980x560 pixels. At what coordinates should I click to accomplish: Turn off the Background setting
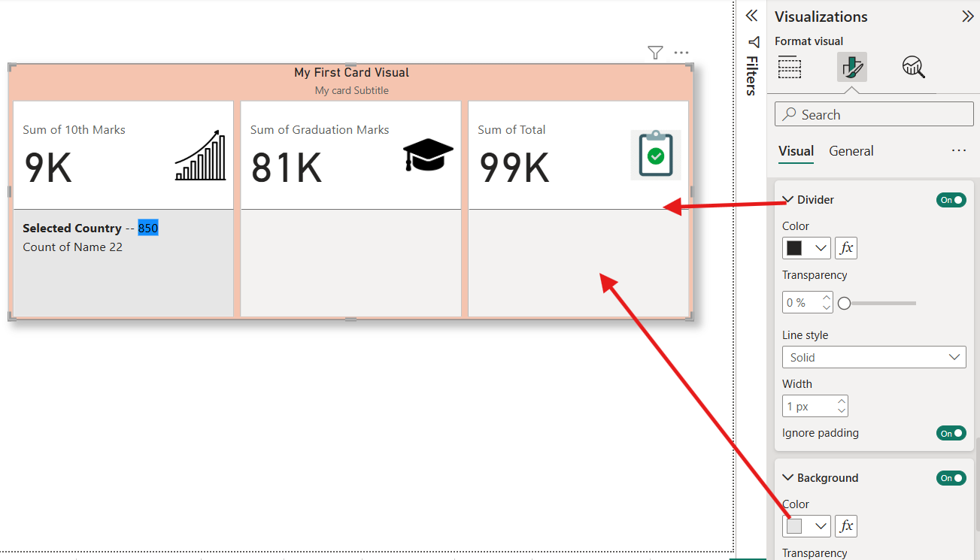click(x=951, y=477)
